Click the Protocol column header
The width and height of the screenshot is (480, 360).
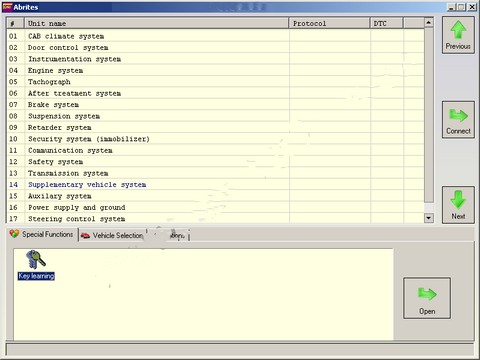coord(329,23)
